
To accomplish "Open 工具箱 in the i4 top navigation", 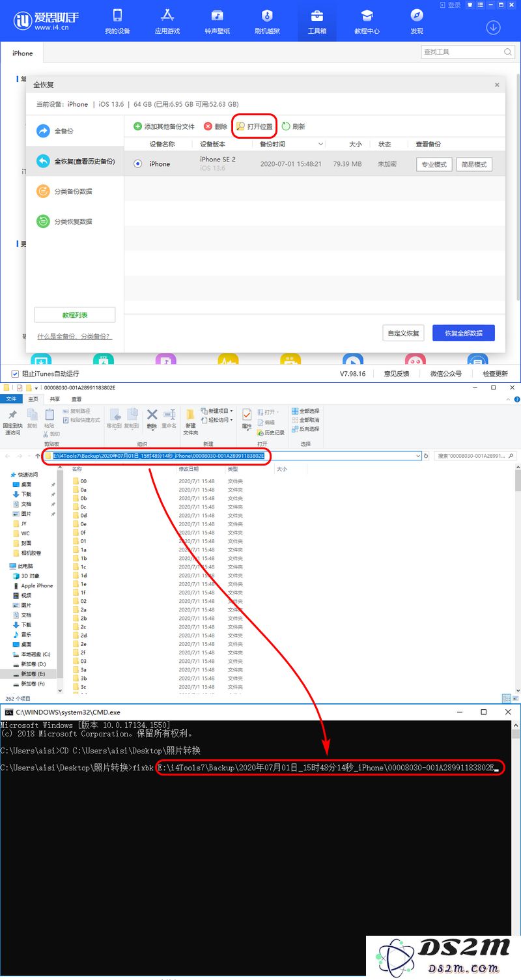I will pyautogui.click(x=317, y=21).
